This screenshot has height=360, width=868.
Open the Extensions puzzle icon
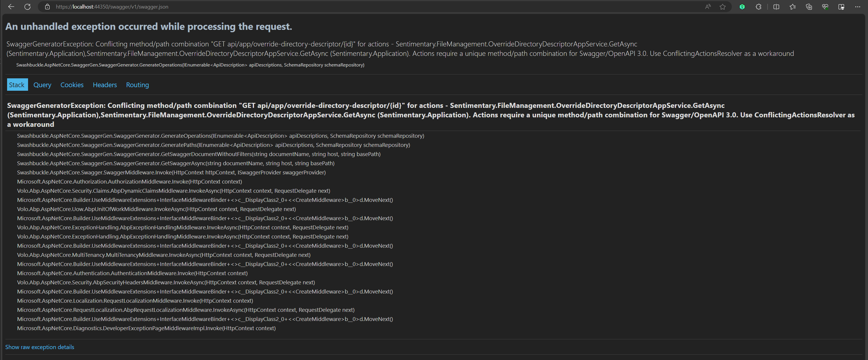pyautogui.click(x=758, y=7)
